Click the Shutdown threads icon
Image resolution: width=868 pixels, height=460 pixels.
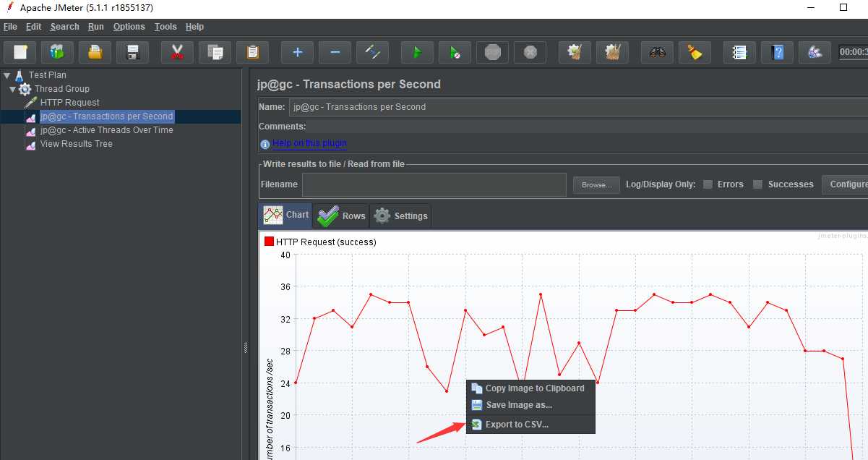[x=530, y=52]
